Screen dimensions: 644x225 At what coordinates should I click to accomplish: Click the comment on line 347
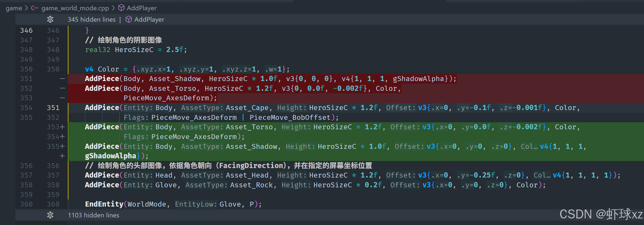[123, 40]
